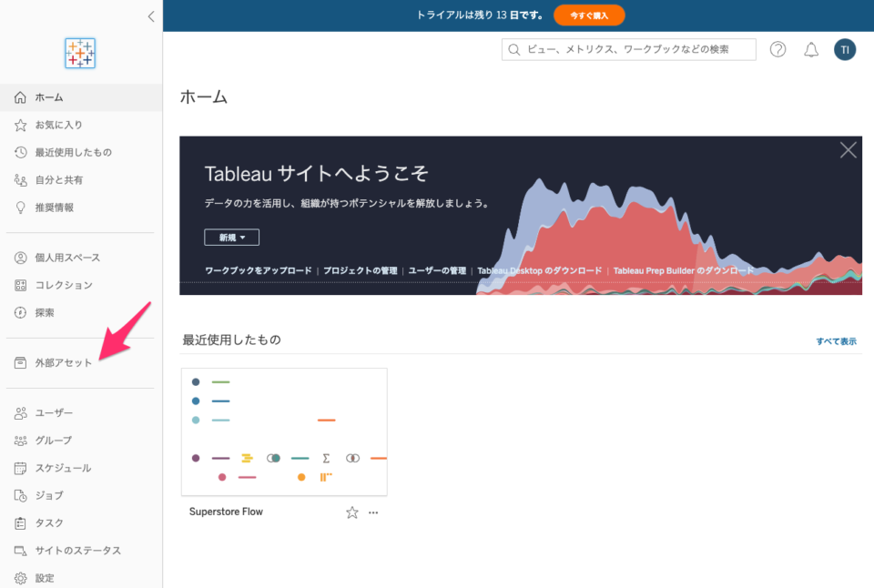Click the job clock icon beside ジョブ
The width and height of the screenshot is (874, 588).
point(20,495)
